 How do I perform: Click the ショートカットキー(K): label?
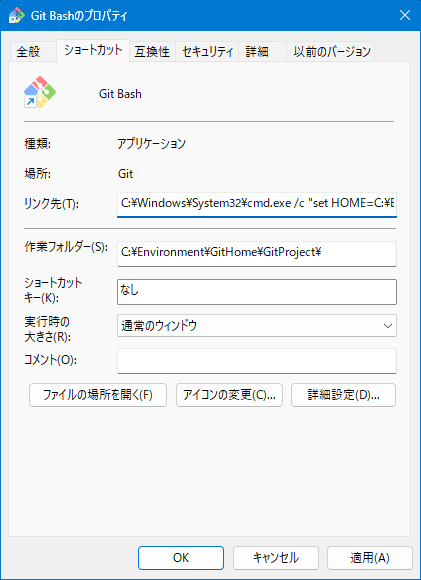click(x=53, y=290)
